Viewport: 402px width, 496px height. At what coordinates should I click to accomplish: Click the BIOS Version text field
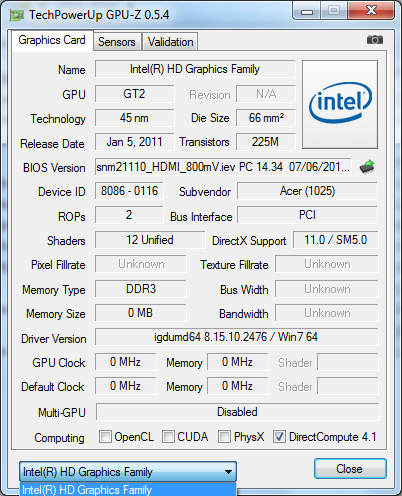click(223, 167)
